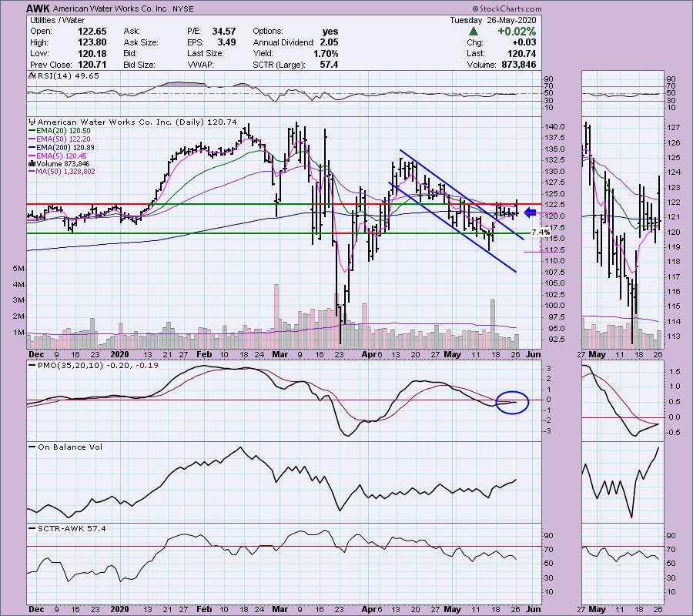Screen dimensions: 693x616
Task: Click the Bid Size label
Action: tap(139, 65)
